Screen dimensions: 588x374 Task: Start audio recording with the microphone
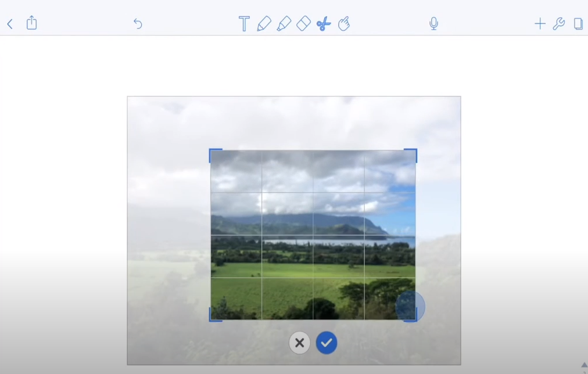coord(434,24)
